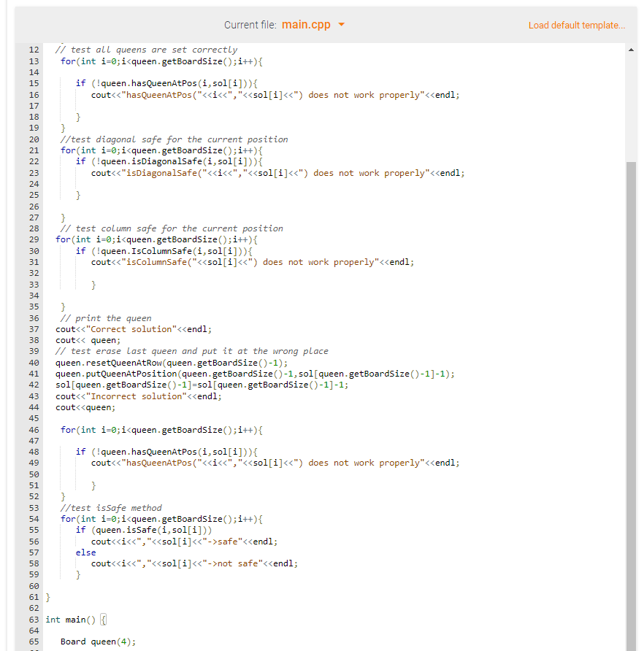Click the for loop on line 13
Viewport: 644px width, 651px height.
161,61
